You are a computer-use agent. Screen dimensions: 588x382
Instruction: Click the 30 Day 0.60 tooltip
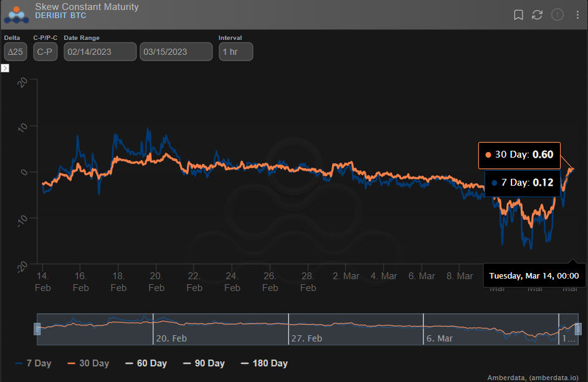pos(519,155)
